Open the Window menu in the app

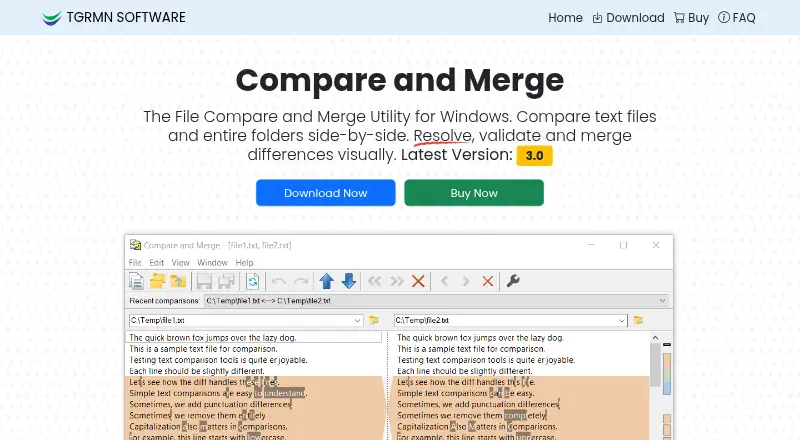point(212,262)
